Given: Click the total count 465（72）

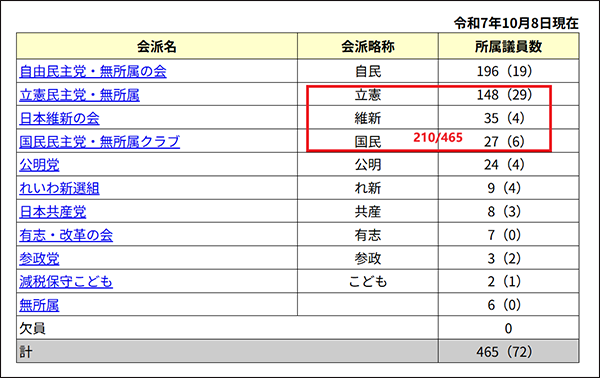Looking at the screenshot, I should click(505, 352).
